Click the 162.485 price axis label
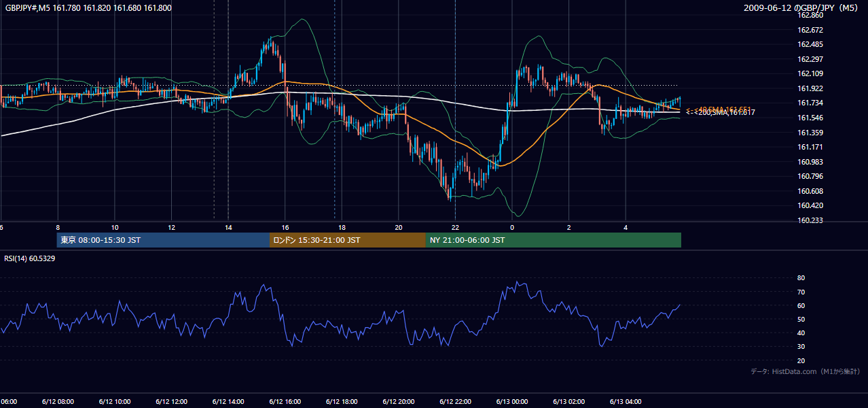This screenshot has height=408, width=868. click(x=810, y=44)
